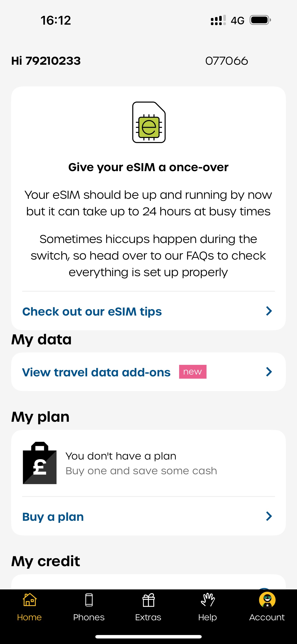Screen dimensions: 297x644
Task: Tap the You don't have a plan text
Action: coord(121,456)
